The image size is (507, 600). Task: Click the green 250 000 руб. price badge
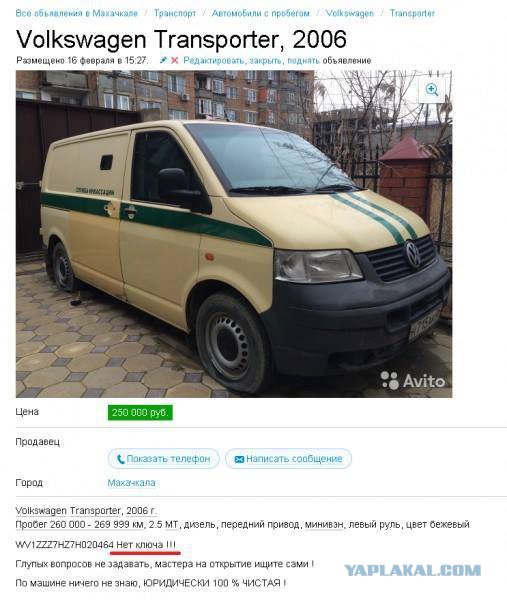point(140,412)
